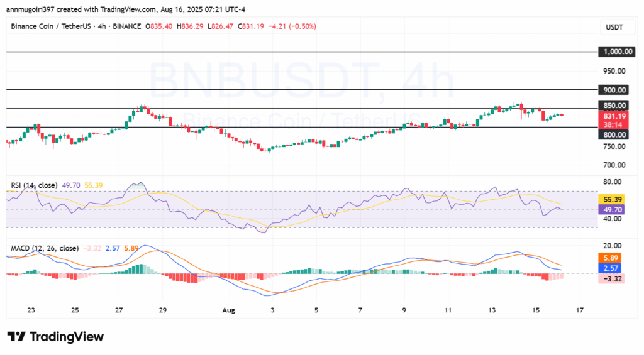Click the blue 2.57 MACD axis tag
The height and width of the screenshot is (355, 644).
point(611,268)
